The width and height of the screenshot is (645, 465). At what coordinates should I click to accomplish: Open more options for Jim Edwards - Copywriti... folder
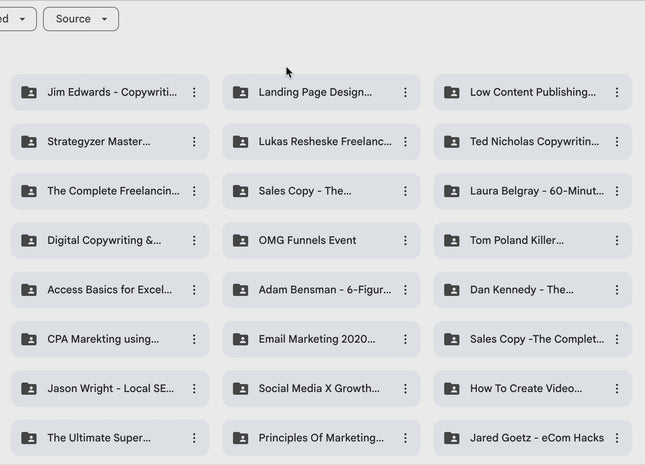coord(194,92)
